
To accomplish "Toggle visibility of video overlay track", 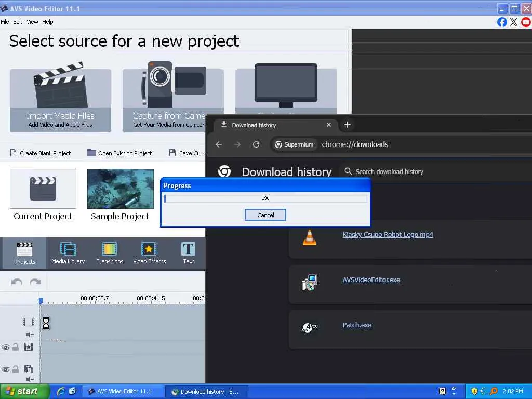I will [x=6, y=369].
